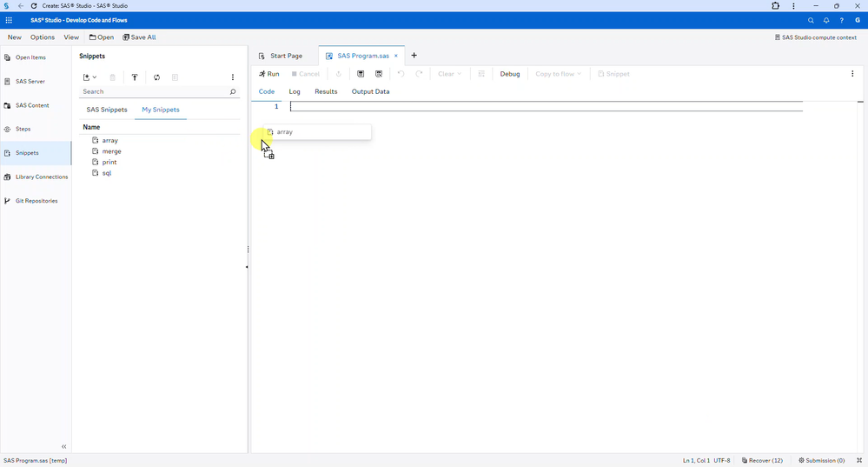Run the program

point(269,74)
